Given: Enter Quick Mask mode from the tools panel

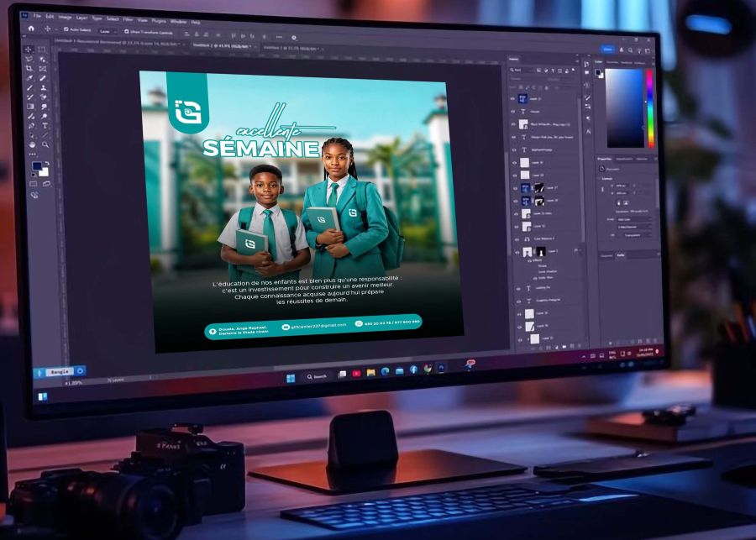Looking at the screenshot, I should 34,184.
